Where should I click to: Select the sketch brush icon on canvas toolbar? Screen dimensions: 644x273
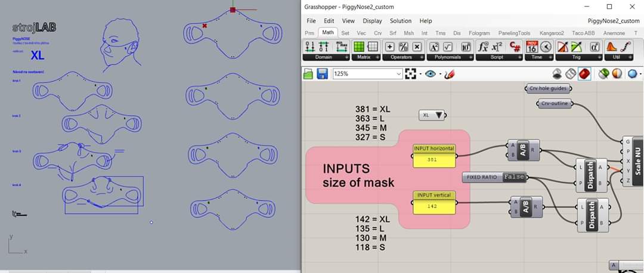coord(450,74)
